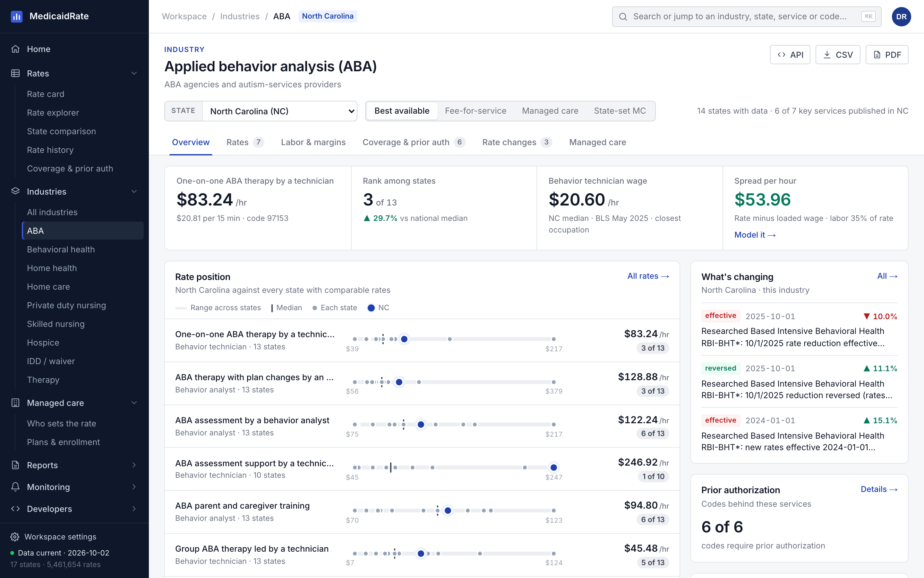Export the page as PDF
Screen dimensions: 924x578
[886, 55]
